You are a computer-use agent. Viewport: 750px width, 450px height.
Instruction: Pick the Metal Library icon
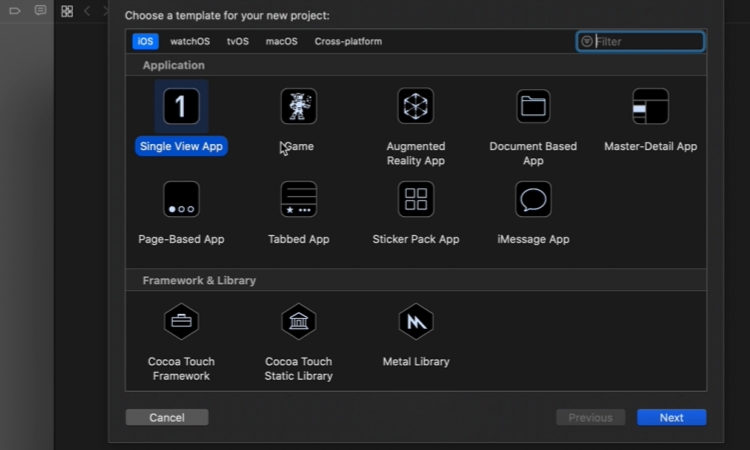(416, 321)
